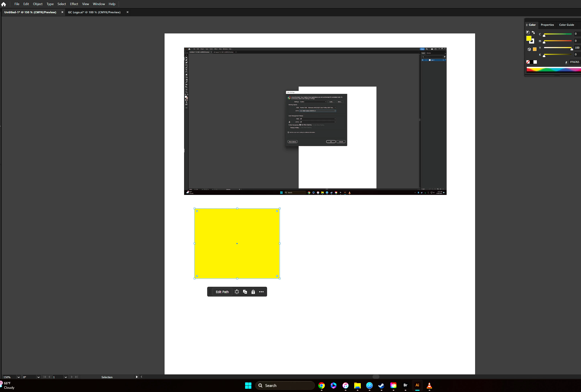Click the Home icon in menu bar
Viewport: 581px width, 392px height.
(3, 4)
